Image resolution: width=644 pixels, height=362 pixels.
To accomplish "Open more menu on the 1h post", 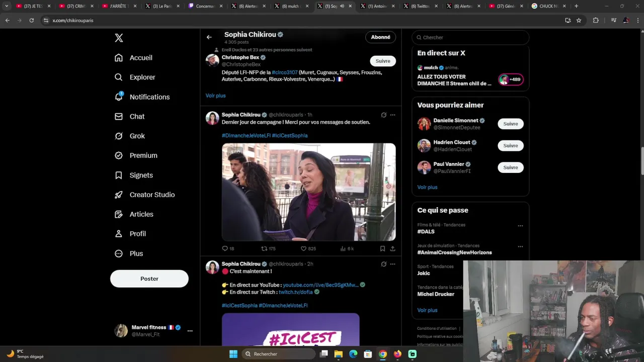I will pos(393,115).
